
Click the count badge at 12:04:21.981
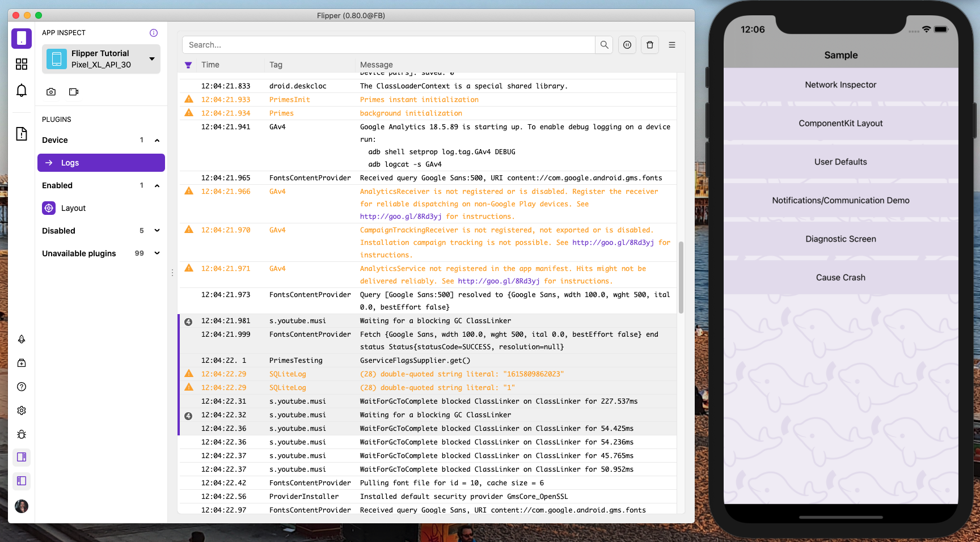pyautogui.click(x=188, y=321)
